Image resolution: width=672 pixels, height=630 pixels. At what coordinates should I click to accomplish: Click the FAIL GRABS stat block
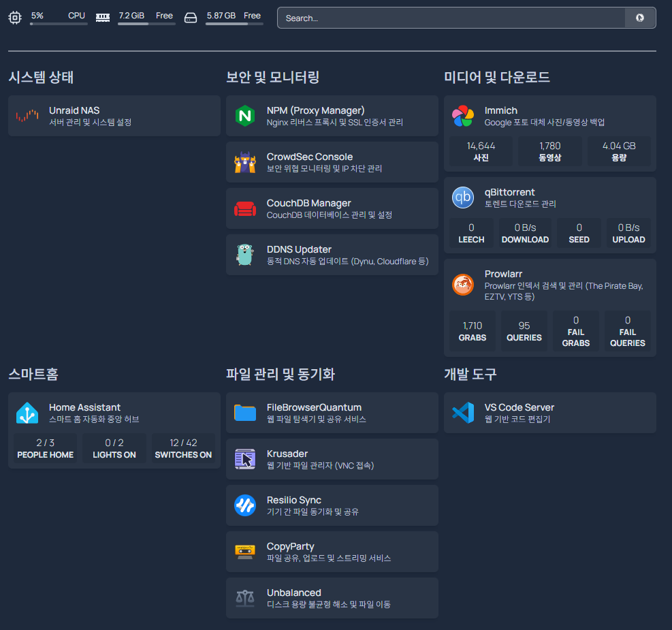pos(575,331)
